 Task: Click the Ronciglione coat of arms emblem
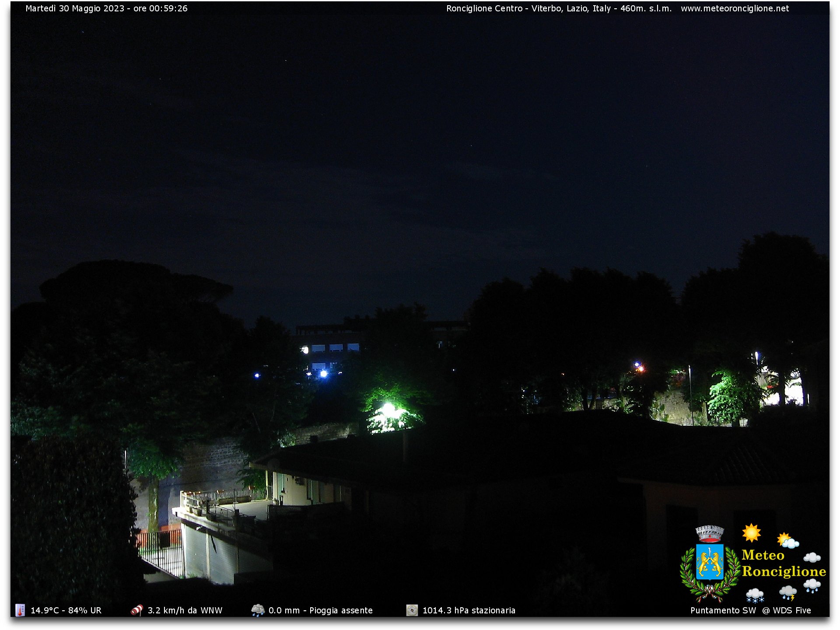tap(710, 563)
